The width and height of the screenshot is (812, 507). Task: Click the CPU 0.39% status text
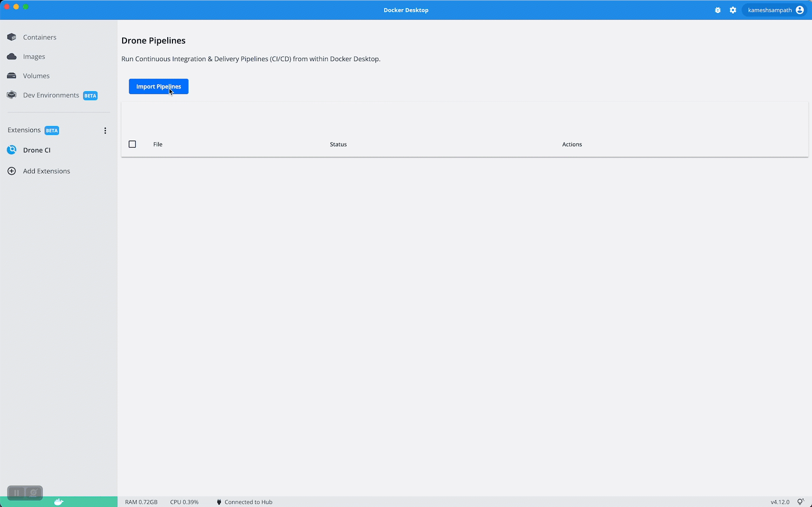click(x=184, y=502)
